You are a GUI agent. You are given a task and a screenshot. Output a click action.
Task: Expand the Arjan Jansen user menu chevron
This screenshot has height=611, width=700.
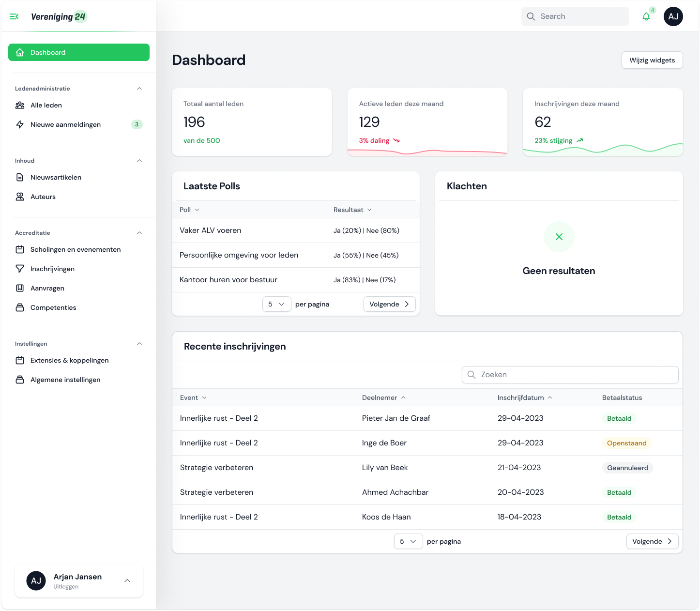[127, 580]
